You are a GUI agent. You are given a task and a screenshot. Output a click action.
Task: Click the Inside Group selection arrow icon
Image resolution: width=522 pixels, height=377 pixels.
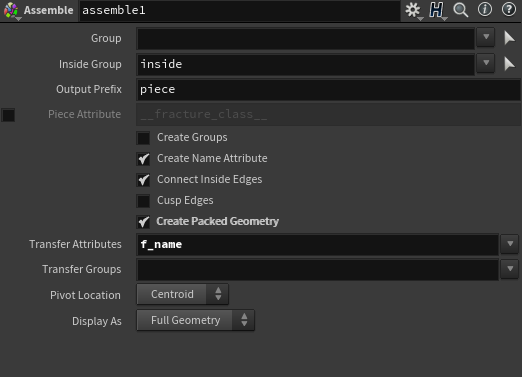[509, 64]
